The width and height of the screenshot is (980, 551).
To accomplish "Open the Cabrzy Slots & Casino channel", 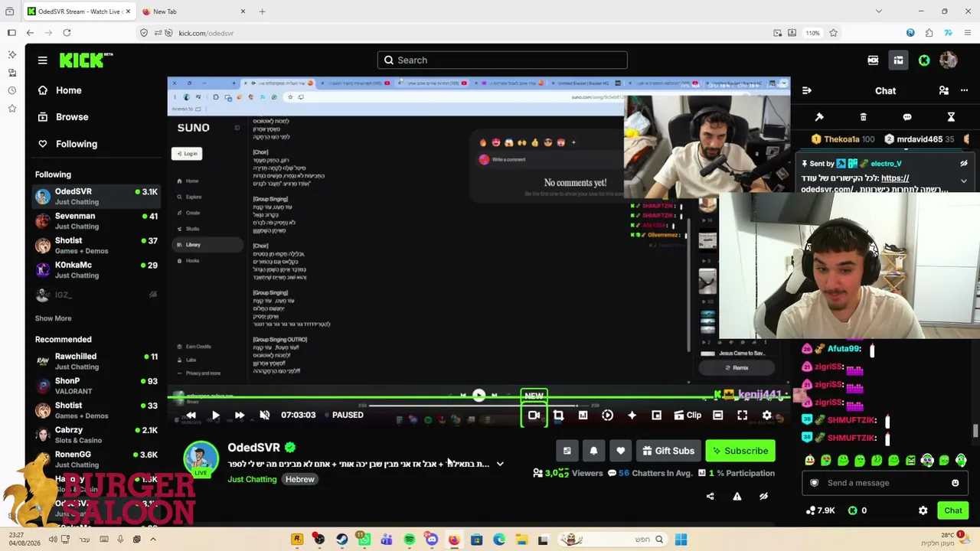I will click(x=96, y=435).
